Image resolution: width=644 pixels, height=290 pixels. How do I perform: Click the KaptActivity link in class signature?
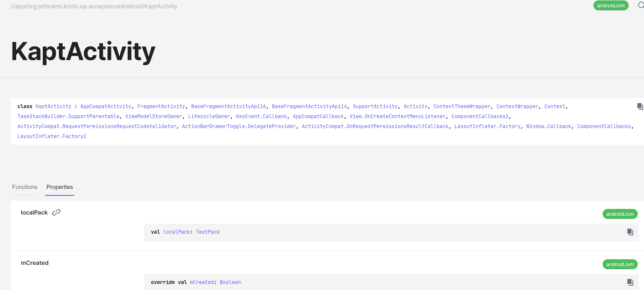tap(53, 106)
